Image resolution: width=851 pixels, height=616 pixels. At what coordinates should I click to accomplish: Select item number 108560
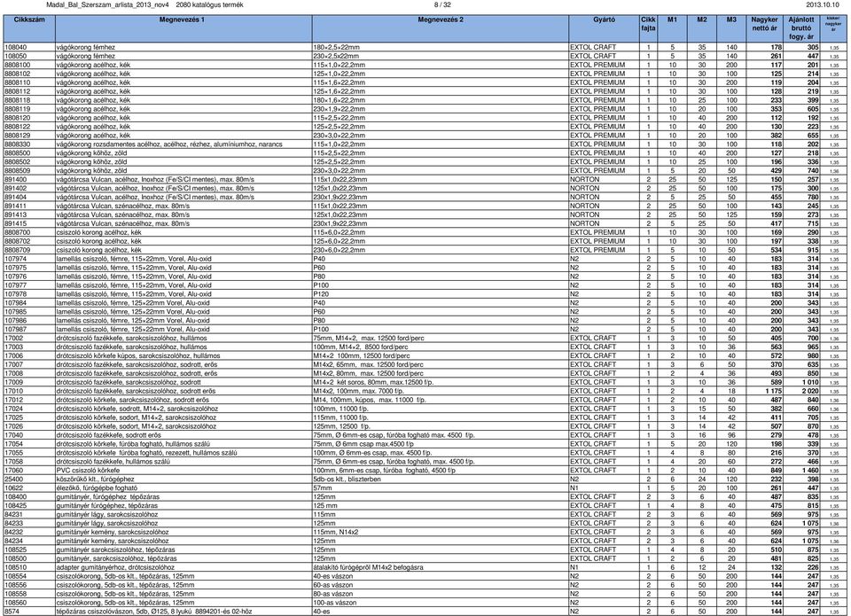click(x=15, y=603)
